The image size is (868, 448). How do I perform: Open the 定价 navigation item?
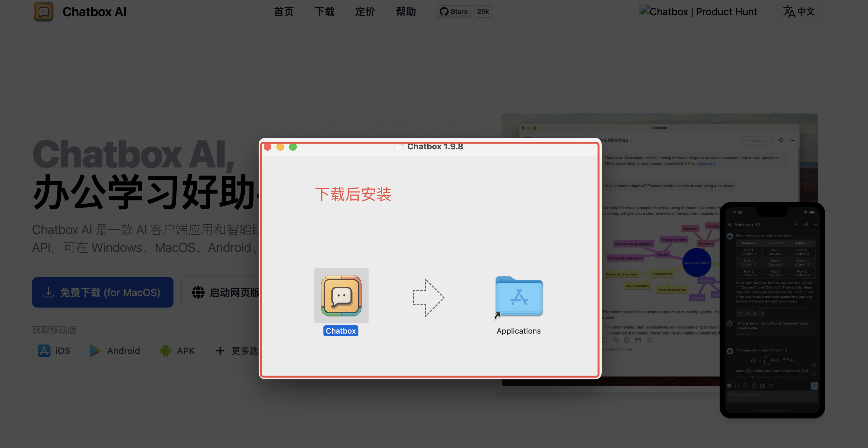(x=365, y=12)
